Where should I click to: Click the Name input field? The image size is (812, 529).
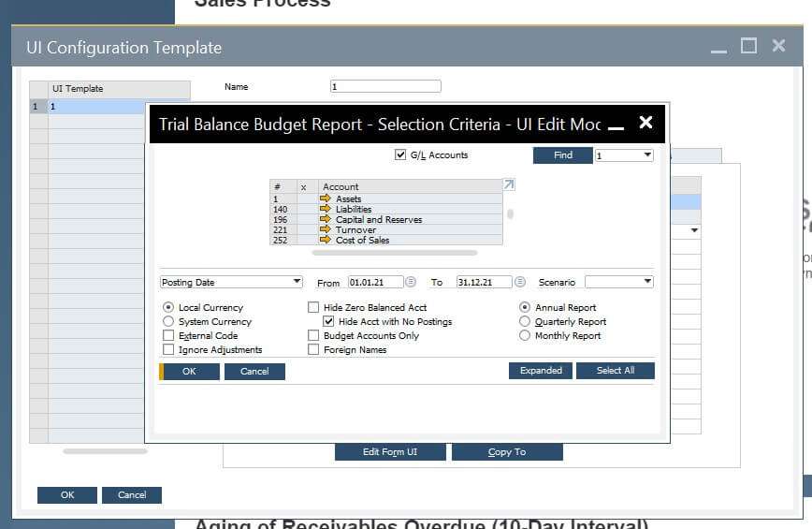(x=385, y=86)
